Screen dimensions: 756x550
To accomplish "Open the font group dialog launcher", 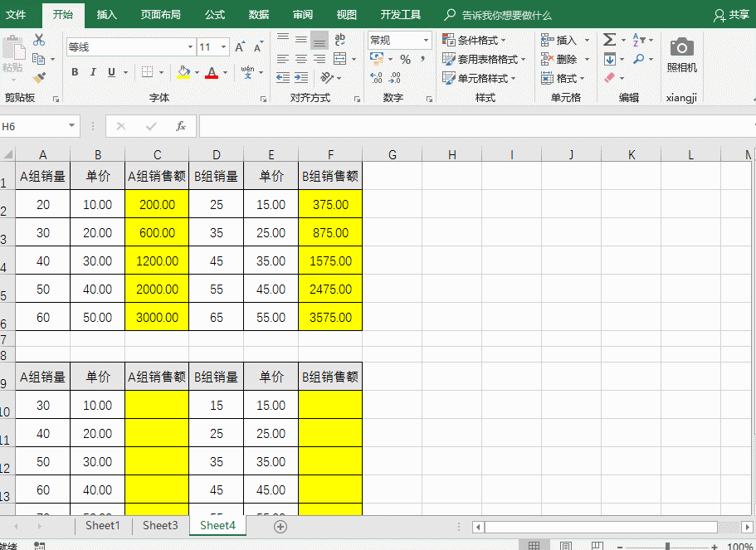I will pos(263,99).
